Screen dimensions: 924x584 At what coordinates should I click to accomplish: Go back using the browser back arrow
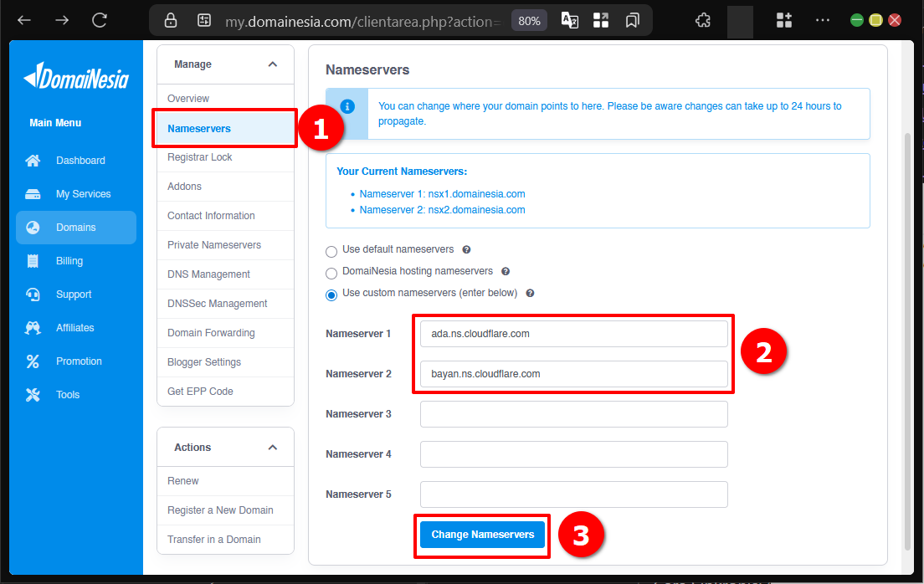24,21
